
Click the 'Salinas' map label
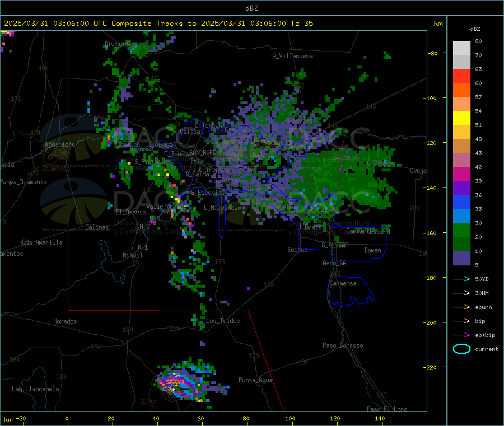coord(97,227)
